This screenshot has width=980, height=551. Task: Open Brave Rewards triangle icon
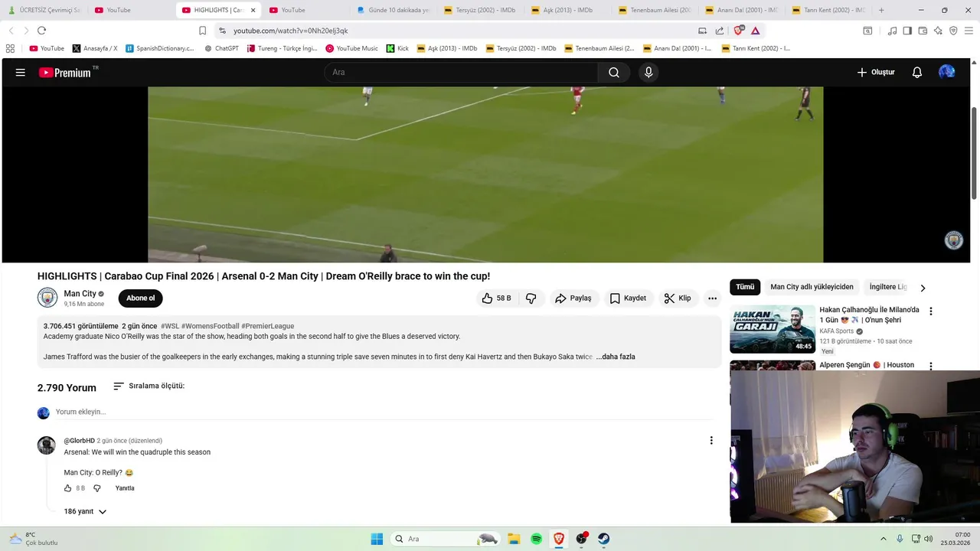pos(756,31)
